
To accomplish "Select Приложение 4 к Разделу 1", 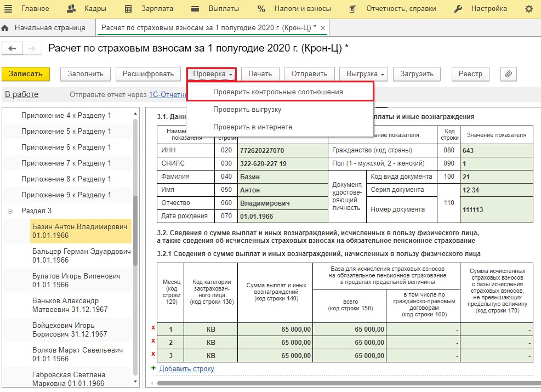I will [x=66, y=115].
